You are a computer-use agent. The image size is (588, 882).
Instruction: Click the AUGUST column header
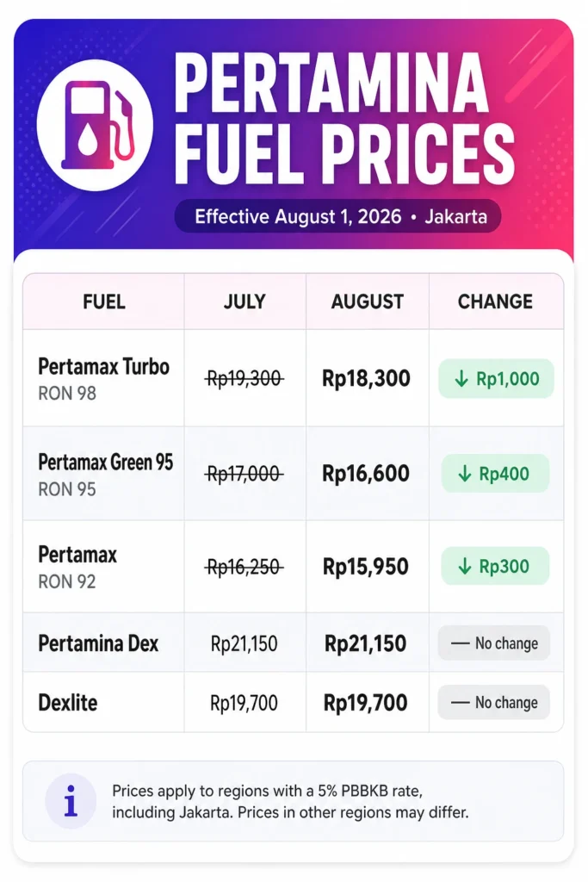click(367, 302)
